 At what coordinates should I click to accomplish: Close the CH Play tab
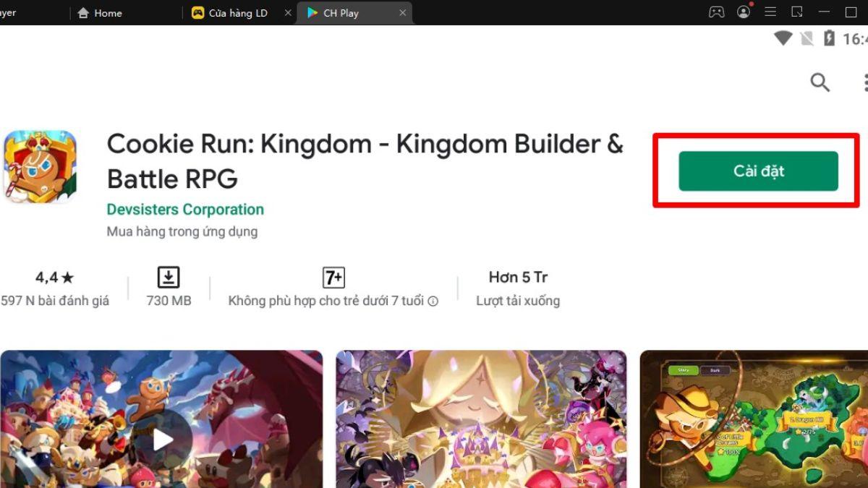coord(403,13)
